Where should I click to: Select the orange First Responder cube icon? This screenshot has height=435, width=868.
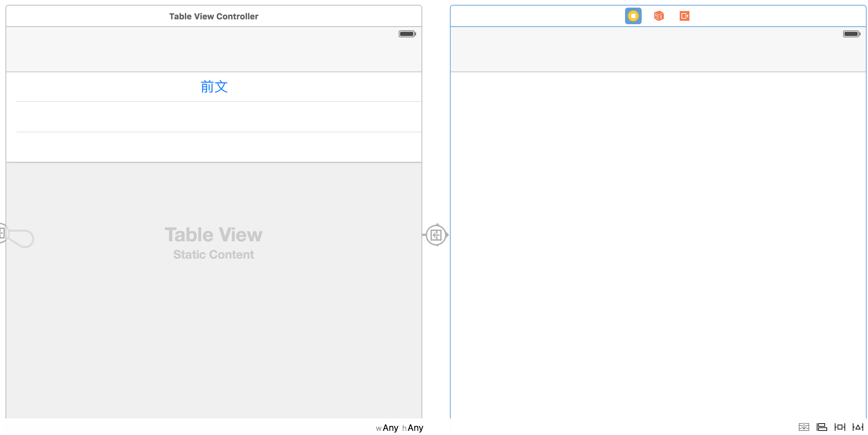coord(659,16)
